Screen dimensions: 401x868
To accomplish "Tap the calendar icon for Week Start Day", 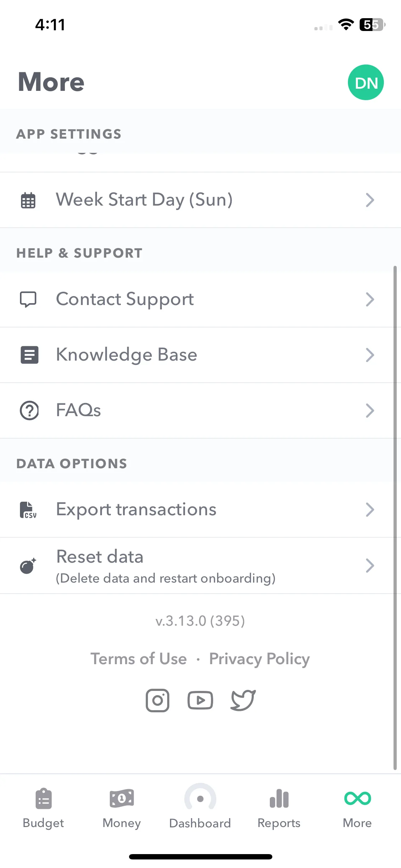I will coord(28,200).
